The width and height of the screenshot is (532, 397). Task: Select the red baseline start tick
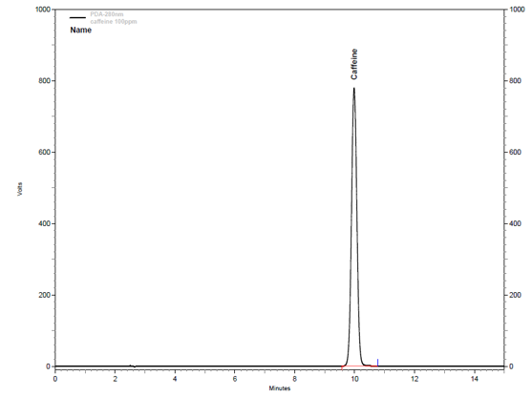(342, 367)
